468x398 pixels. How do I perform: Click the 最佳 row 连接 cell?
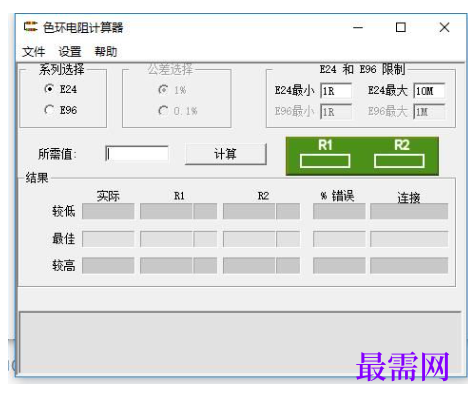point(409,239)
